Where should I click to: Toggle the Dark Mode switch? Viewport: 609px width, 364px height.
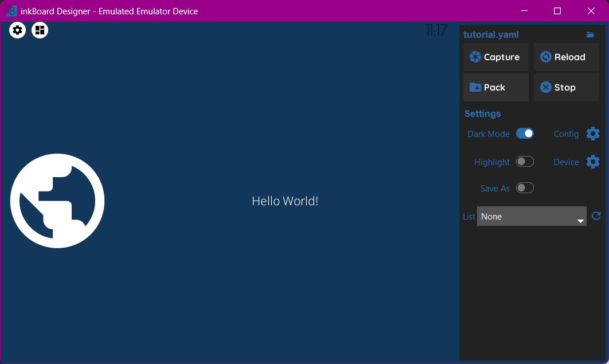pos(525,134)
